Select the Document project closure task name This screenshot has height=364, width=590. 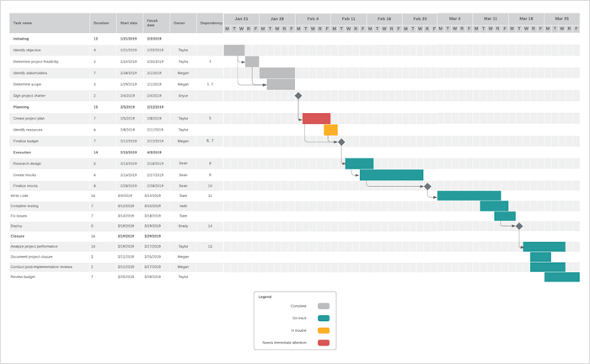pos(31,256)
